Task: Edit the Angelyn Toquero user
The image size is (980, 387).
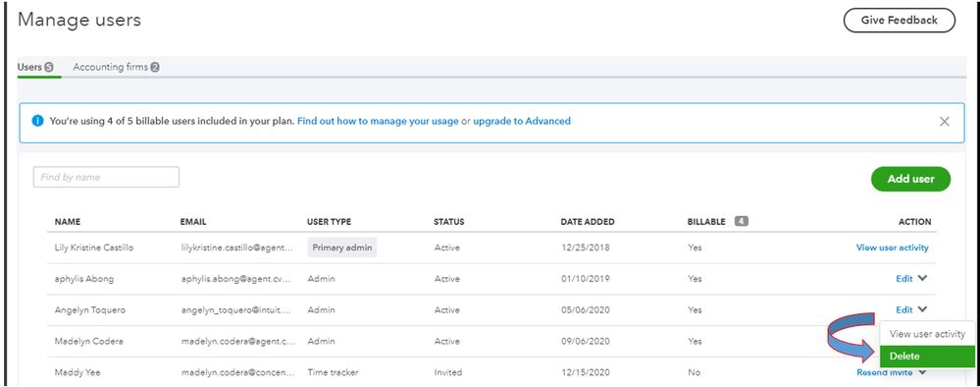Action: (903, 309)
